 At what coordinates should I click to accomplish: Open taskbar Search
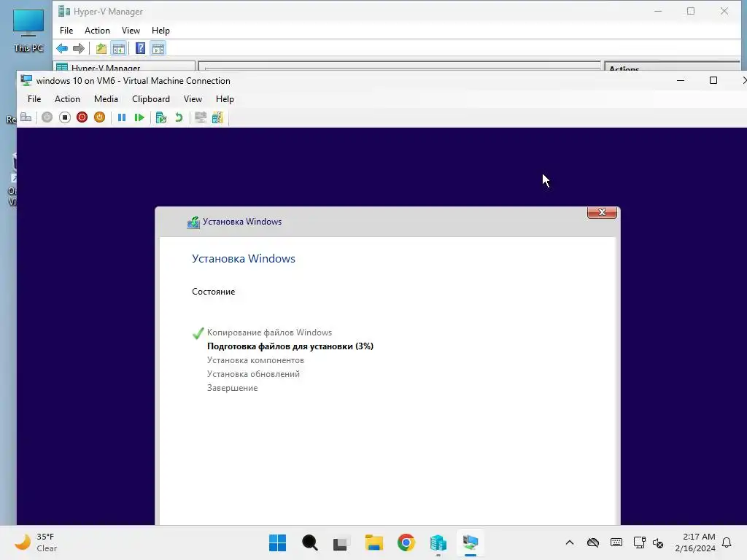coord(309,542)
